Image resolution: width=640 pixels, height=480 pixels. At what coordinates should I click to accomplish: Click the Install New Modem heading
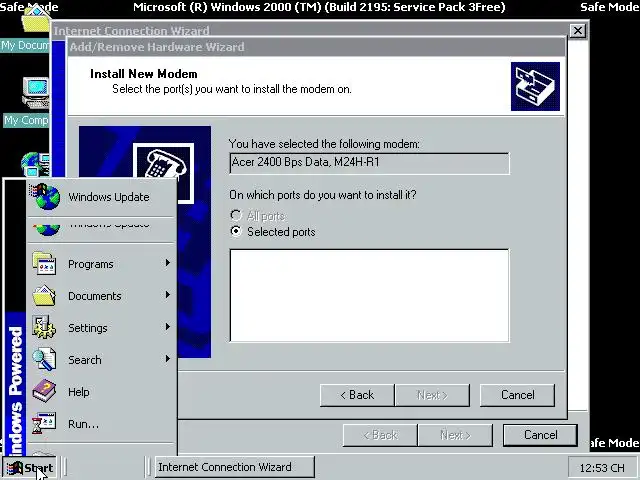coord(144,74)
